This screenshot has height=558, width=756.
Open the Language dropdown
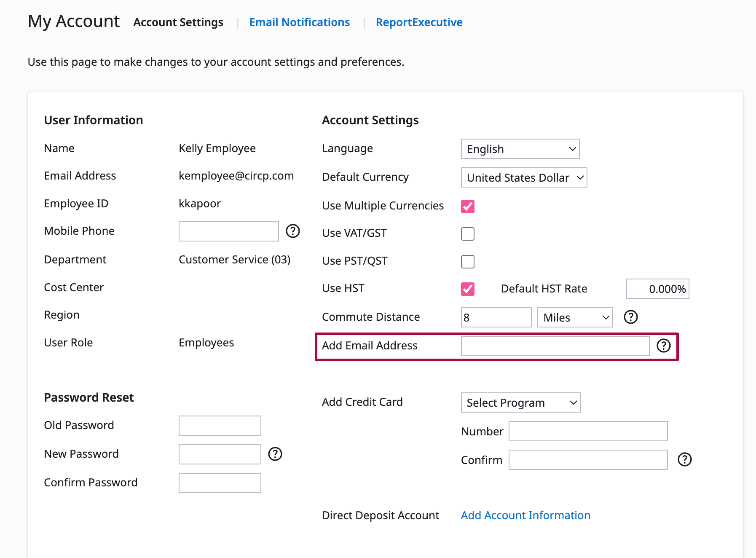(520, 149)
